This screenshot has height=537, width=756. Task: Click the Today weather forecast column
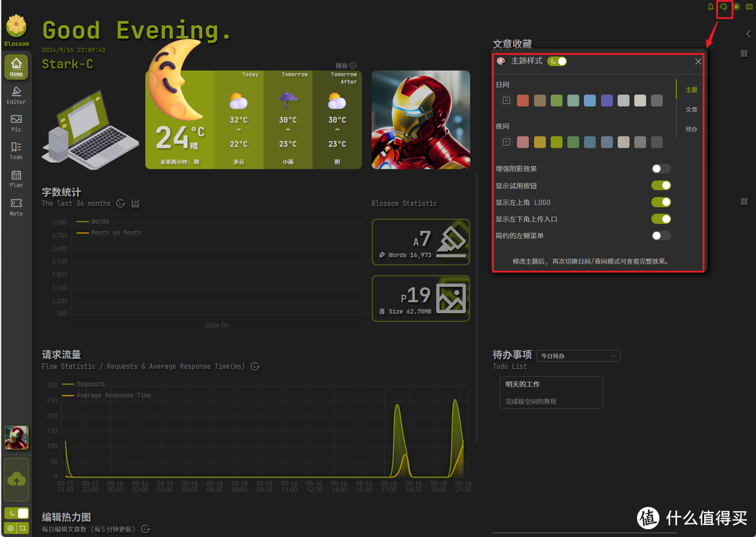(x=239, y=120)
